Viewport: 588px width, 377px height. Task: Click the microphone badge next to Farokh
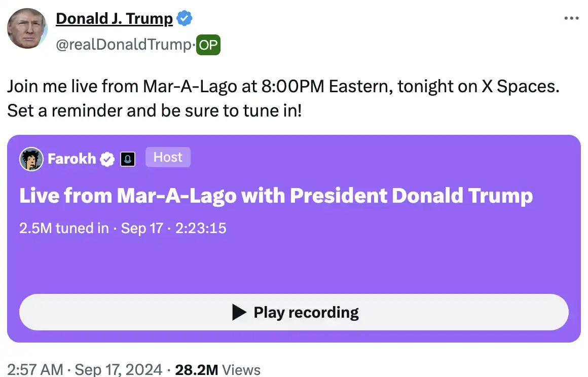click(x=127, y=160)
